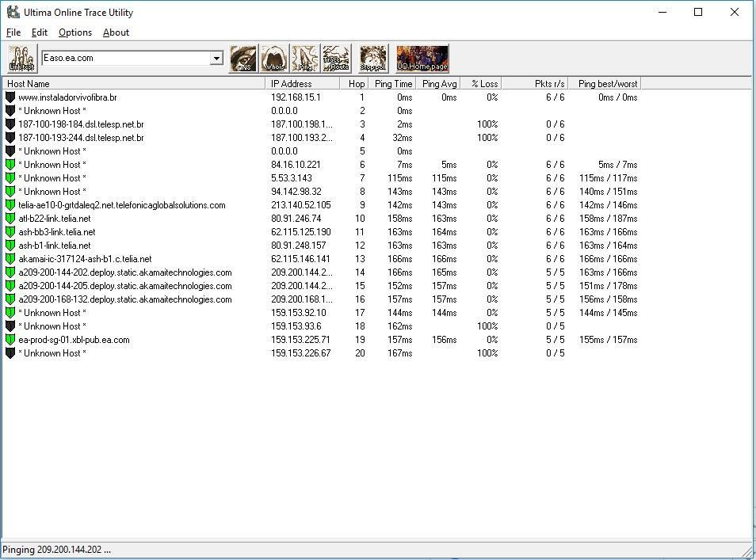Select host ash-bb3-link.telia.net
The height and width of the screenshot is (560, 756).
(57, 232)
